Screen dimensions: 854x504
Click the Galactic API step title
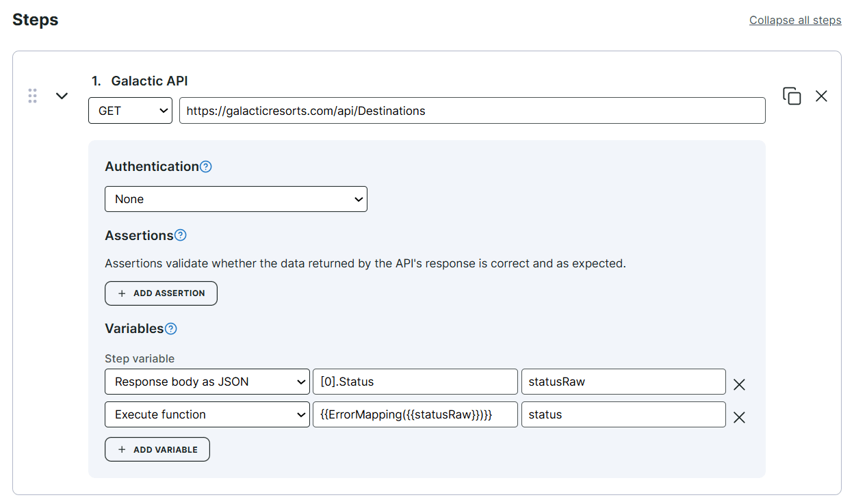(x=149, y=81)
